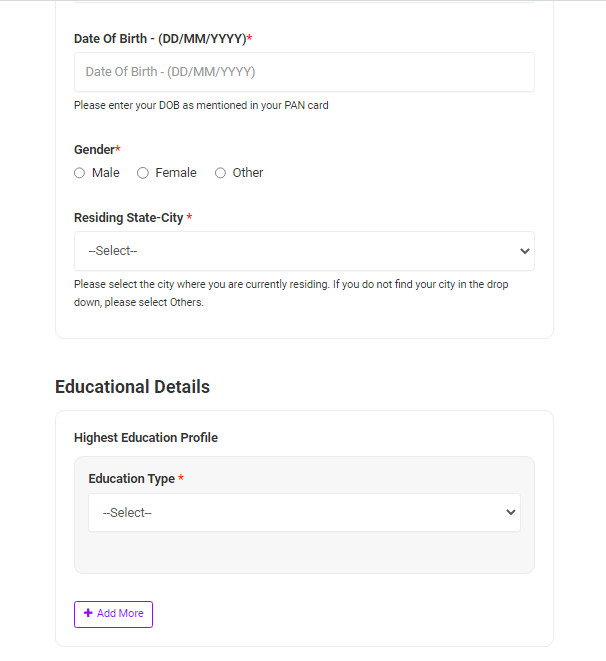Click the Residing State-City label text
Screen dimensions: 606x661
click(129, 218)
